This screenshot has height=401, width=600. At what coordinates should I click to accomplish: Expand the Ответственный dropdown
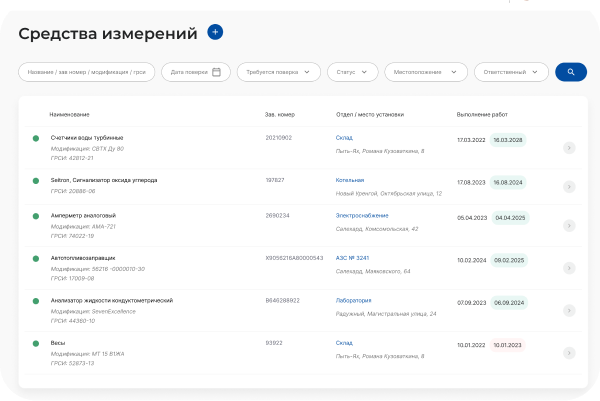coord(511,72)
